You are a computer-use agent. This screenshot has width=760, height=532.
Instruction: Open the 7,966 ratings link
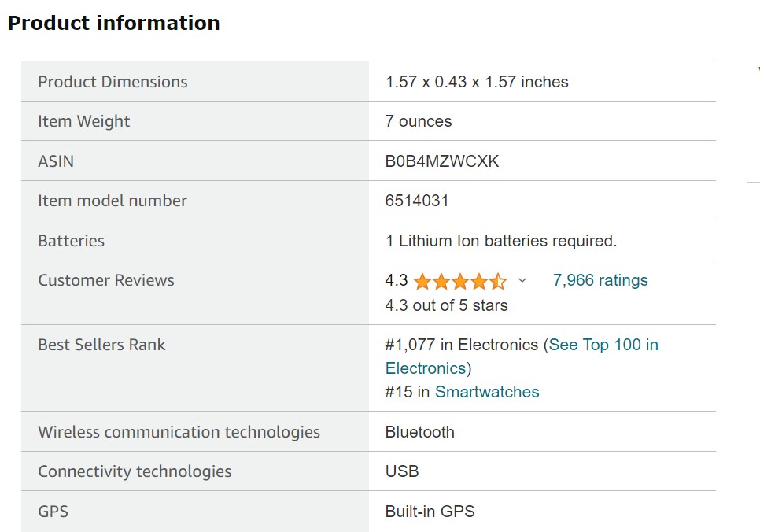[x=600, y=280]
